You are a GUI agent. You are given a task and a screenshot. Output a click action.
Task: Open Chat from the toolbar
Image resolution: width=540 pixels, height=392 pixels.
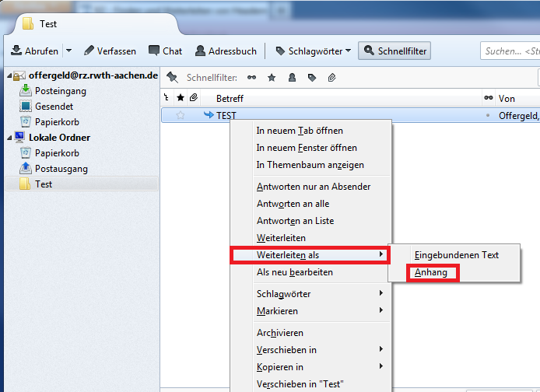(165, 51)
